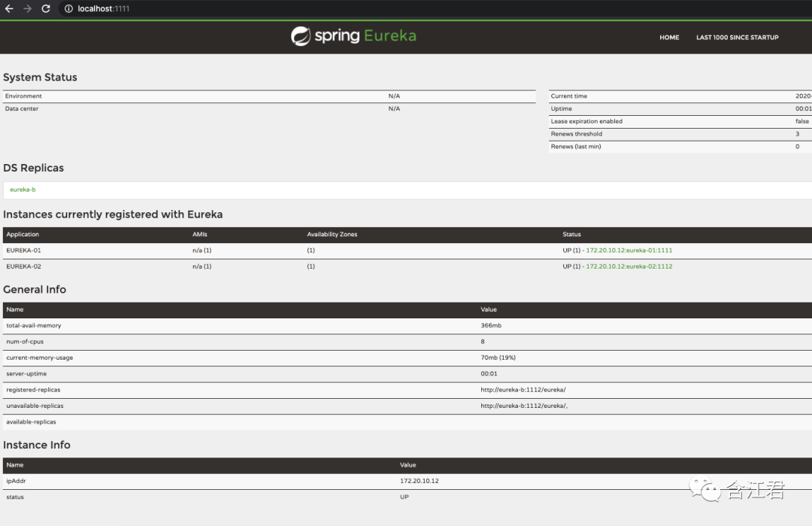Image resolution: width=812 pixels, height=526 pixels.
Task: Click the 00:01 server-uptime value
Action: pyautogui.click(x=489, y=374)
